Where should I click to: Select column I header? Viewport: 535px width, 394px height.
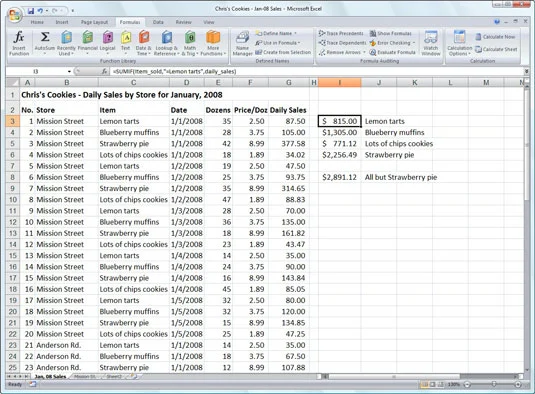click(339, 82)
